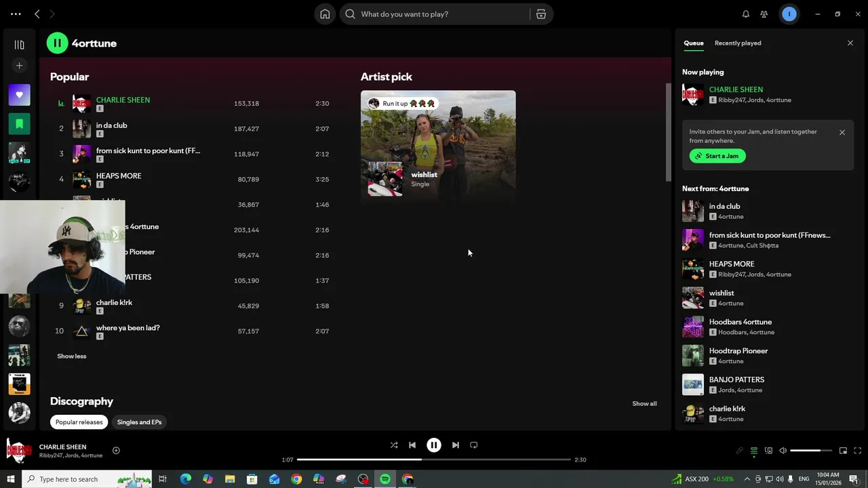This screenshot has width=868, height=488.
Task: Open the wishlist Artist pick card
Action: point(438,146)
